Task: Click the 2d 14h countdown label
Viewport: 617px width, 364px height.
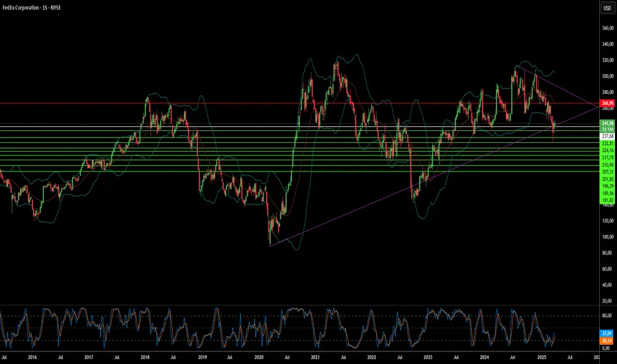Action: click(x=608, y=129)
